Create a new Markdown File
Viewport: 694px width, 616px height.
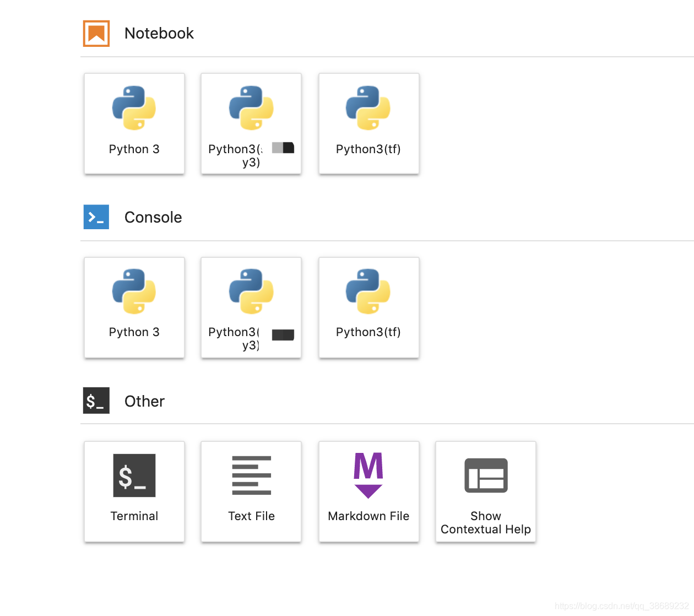pyautogui.click(x=369, y=491)
